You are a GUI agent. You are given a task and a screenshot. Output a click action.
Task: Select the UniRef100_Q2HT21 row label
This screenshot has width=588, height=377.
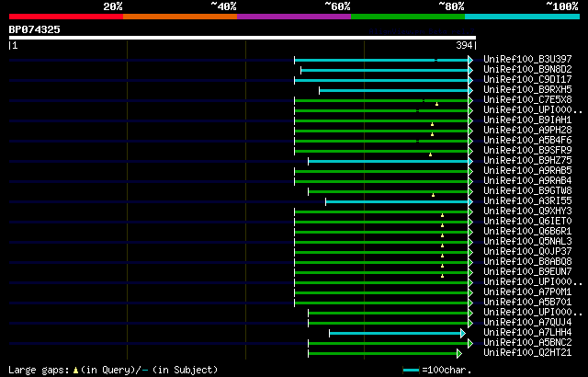click(x=527, y=353)
